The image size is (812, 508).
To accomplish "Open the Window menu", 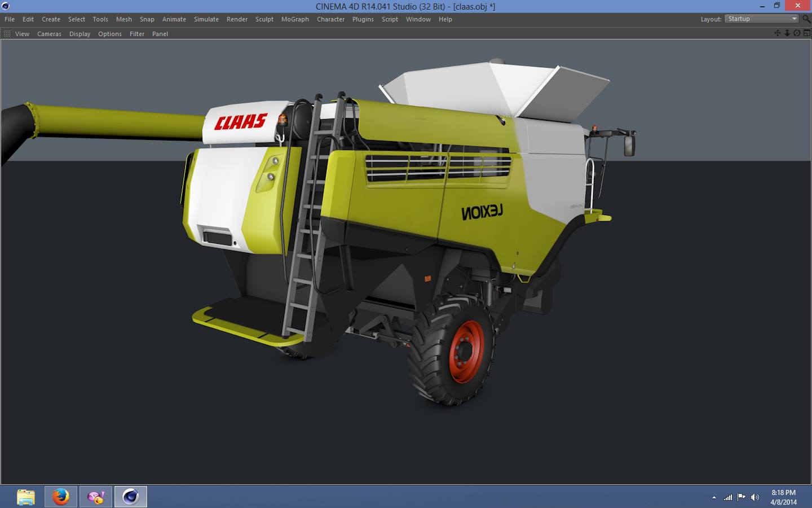I will point(418,19).
